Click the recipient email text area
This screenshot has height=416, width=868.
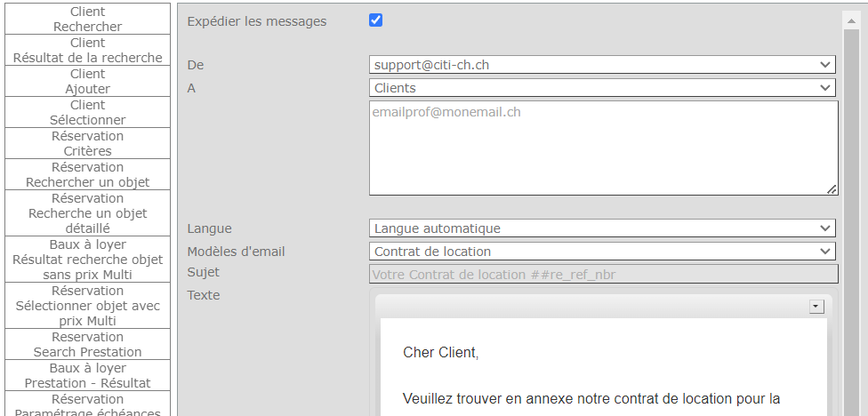(603, 148)
